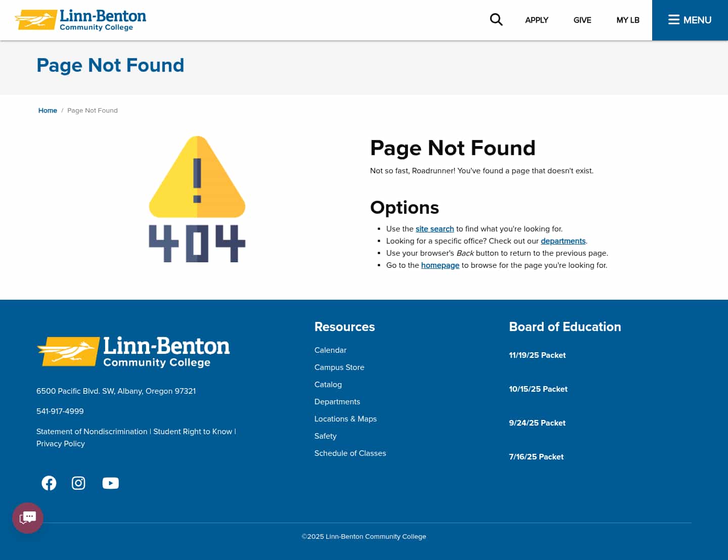Open the Statement of Nondiscrimination
The image size is (728, 560).
(92, 432)
